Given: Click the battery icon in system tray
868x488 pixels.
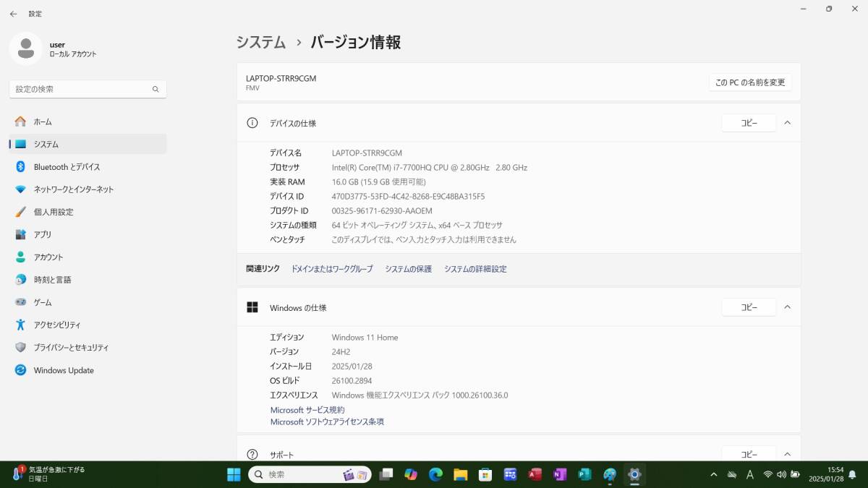Looking at the screenshot, I should click(x=796, y=474).
